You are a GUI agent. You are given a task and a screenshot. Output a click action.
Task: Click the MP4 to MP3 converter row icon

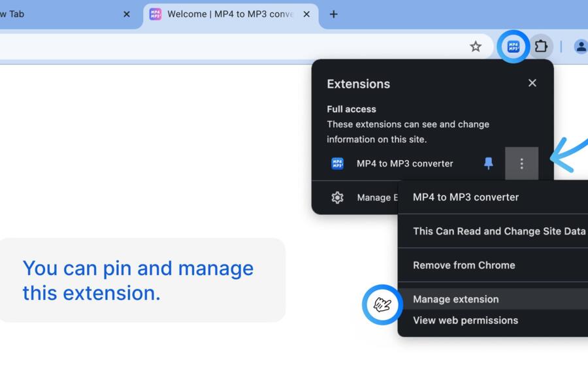(x=337, y=163)
